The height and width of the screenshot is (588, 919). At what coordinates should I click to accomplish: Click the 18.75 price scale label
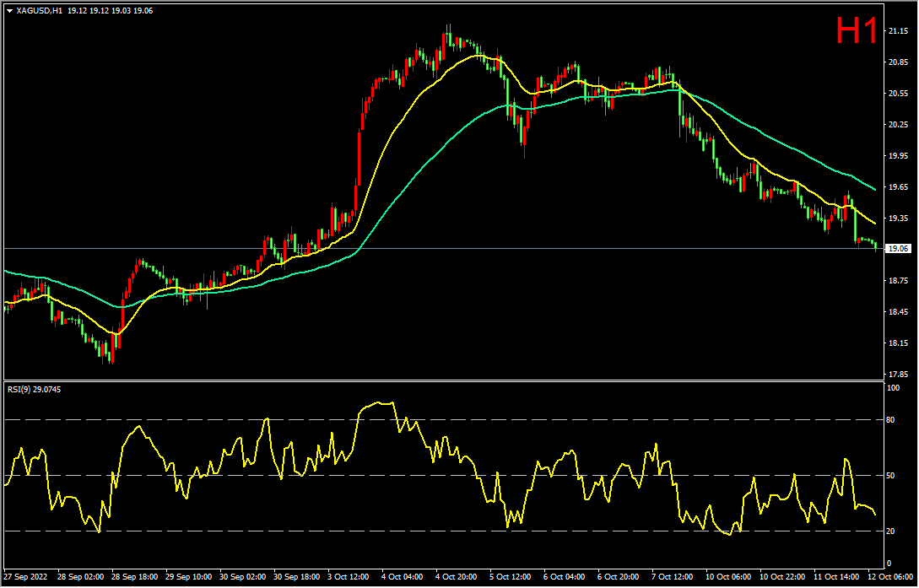(x=899, y=281)
